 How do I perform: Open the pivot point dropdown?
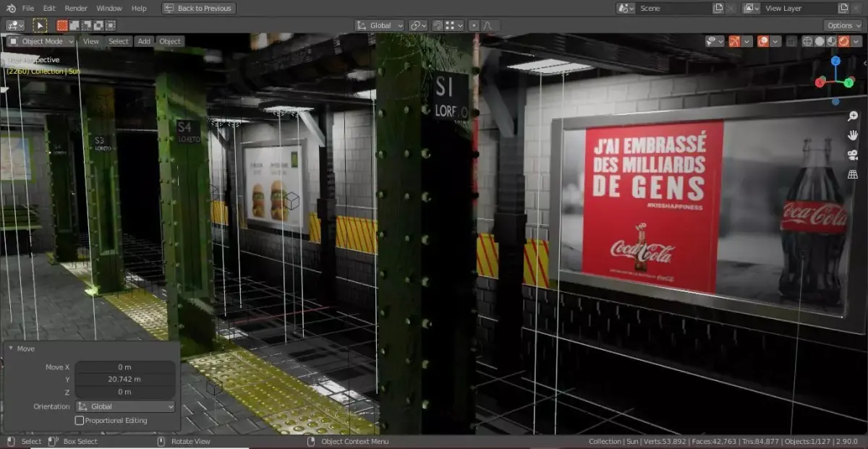tap(418, 25)
